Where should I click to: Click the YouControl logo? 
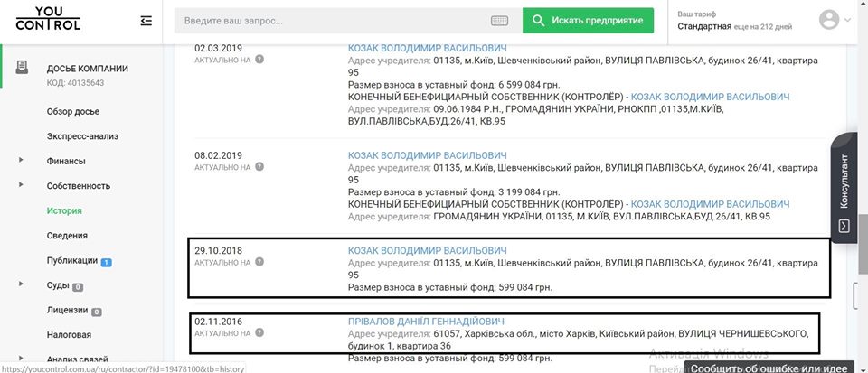[x=48, y=18]
